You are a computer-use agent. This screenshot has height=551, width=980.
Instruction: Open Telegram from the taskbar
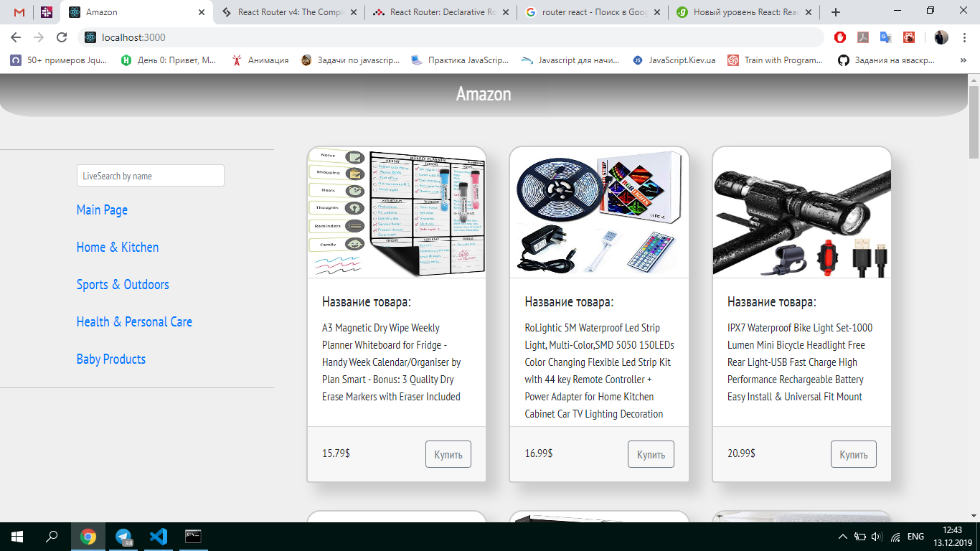(123, 537)
